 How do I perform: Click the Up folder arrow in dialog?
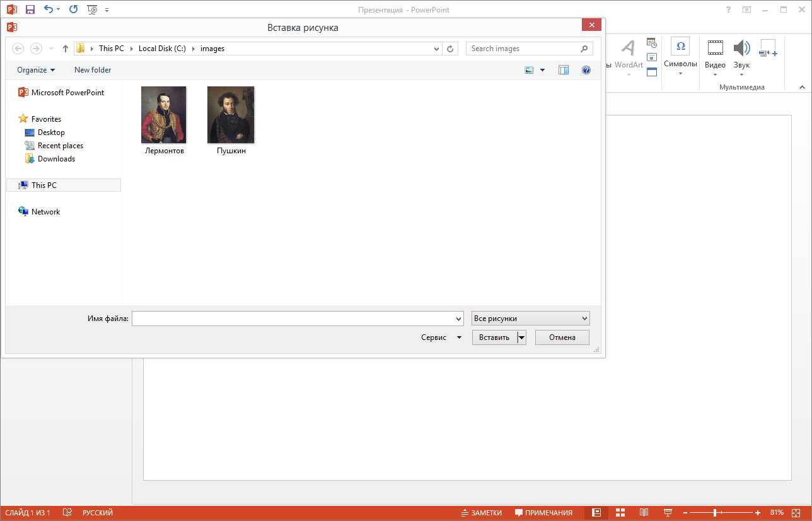coord(66,49)
